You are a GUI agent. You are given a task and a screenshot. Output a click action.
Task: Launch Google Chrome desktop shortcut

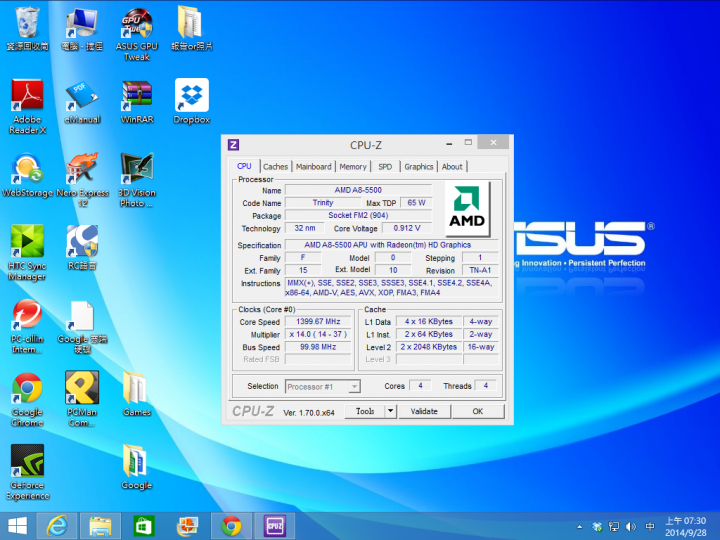point(27,399)
